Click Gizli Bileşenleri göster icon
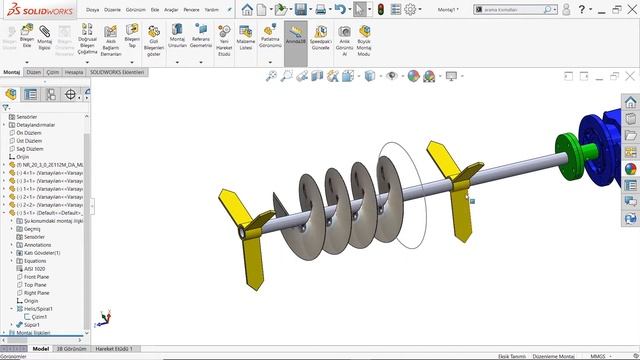Screen dimensions: 640x360 (154, 31)
